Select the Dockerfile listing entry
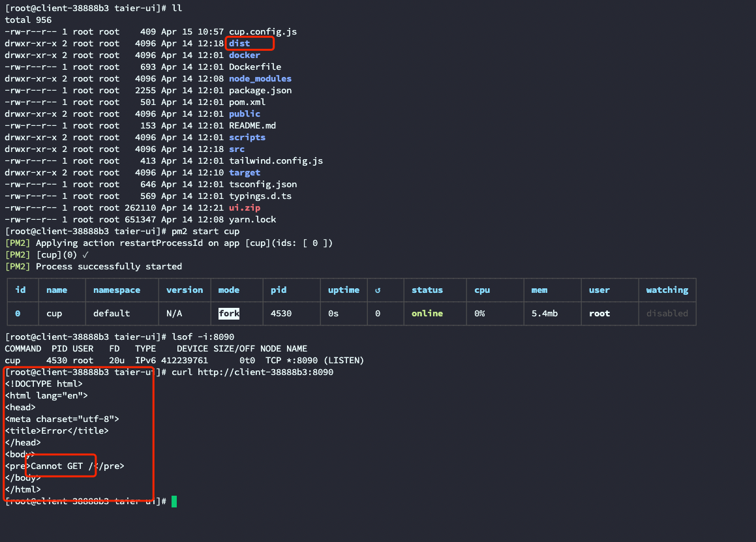 [254, 67]
